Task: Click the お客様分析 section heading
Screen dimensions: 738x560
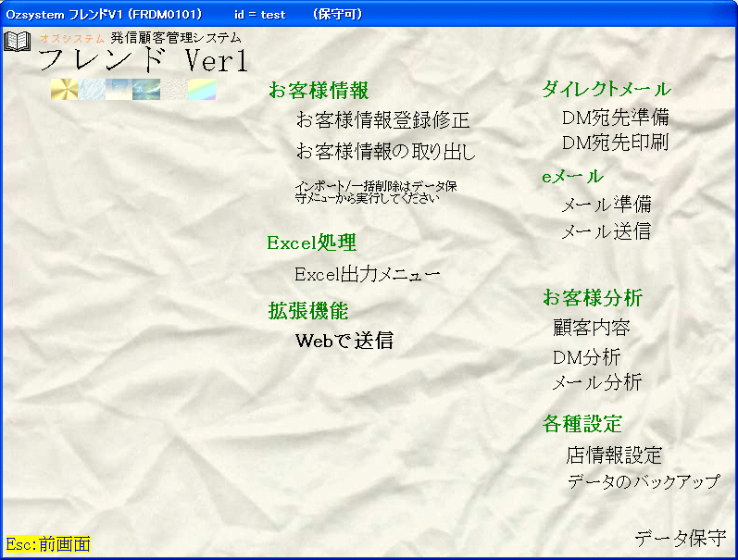Action: click(593, 297)
